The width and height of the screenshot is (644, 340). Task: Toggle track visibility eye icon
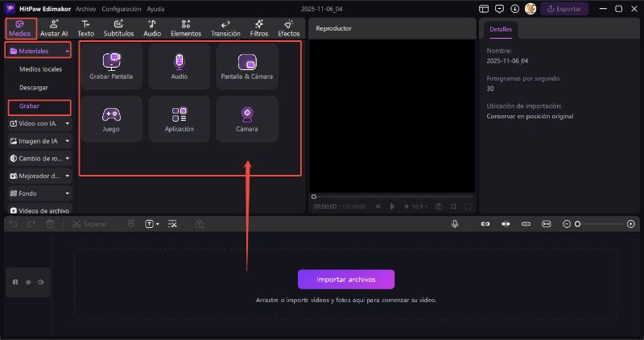click(x=28, y=282)
